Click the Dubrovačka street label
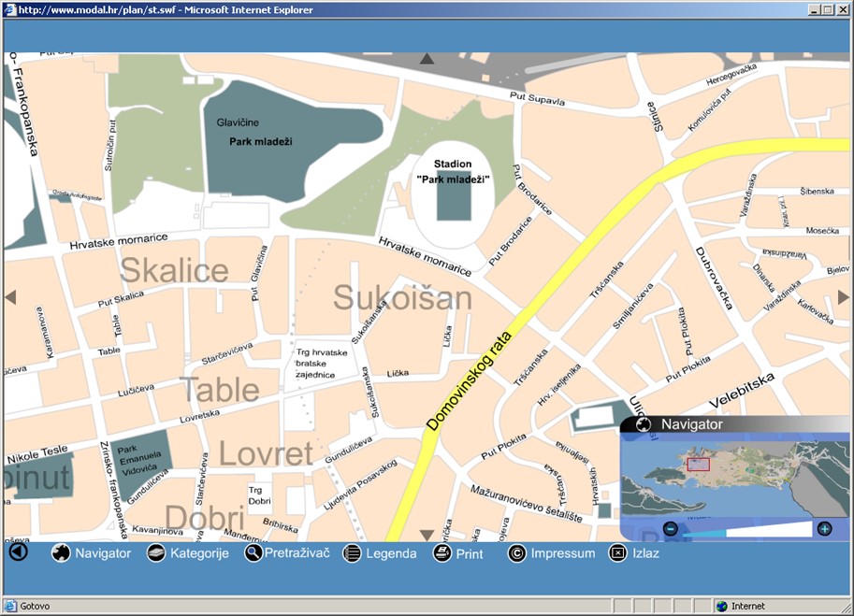The height and width of the screenshot is (616, 854). click(714, 278)
